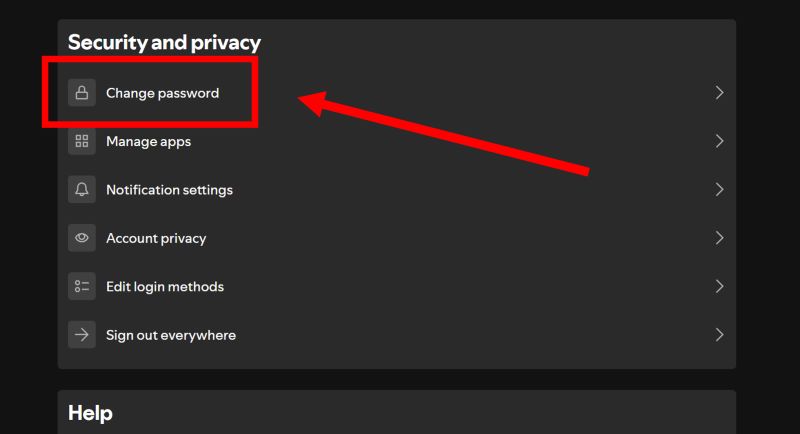Click the lock icon beside Change password
The height and width of the screenshot is (434, 800).
82,93
